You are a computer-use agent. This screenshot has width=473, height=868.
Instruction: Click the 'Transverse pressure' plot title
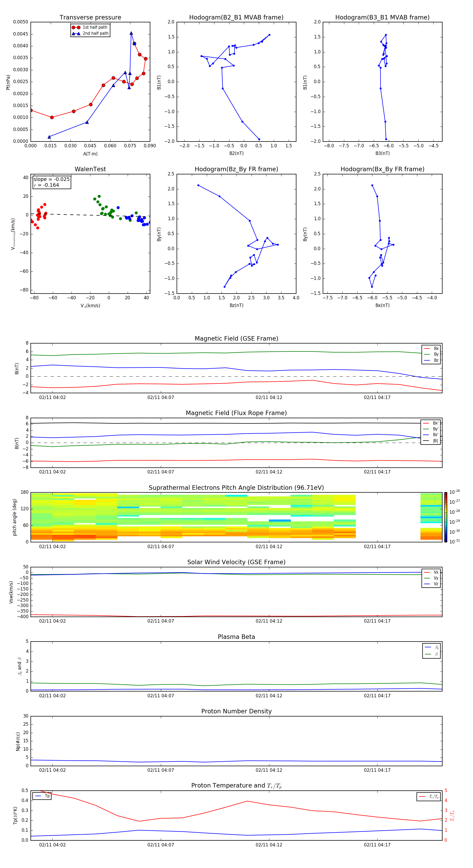coord(90,18)
